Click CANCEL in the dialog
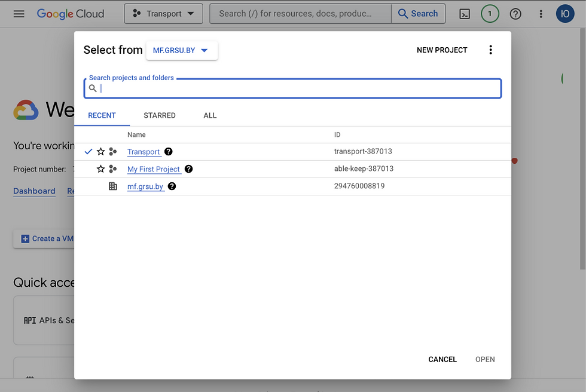Viewport: 586px width, 392px height. (x=442, y=359)
